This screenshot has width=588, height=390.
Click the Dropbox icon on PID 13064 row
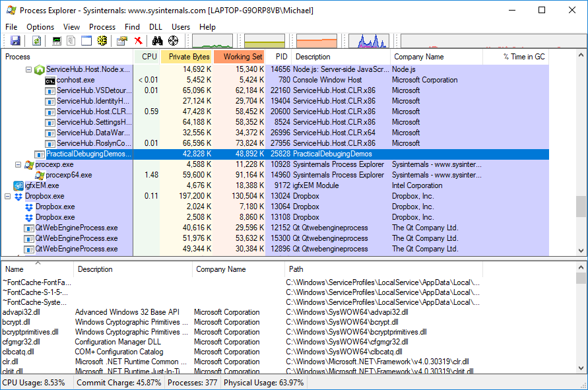(29, 207)
